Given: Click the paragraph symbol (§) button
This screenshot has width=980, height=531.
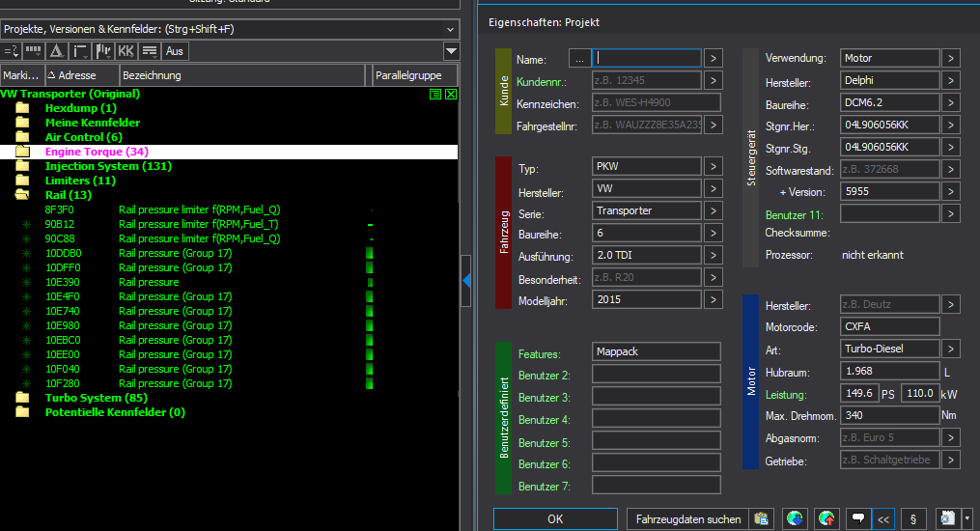Looking at the screenshot, I should tap(913, 519).
